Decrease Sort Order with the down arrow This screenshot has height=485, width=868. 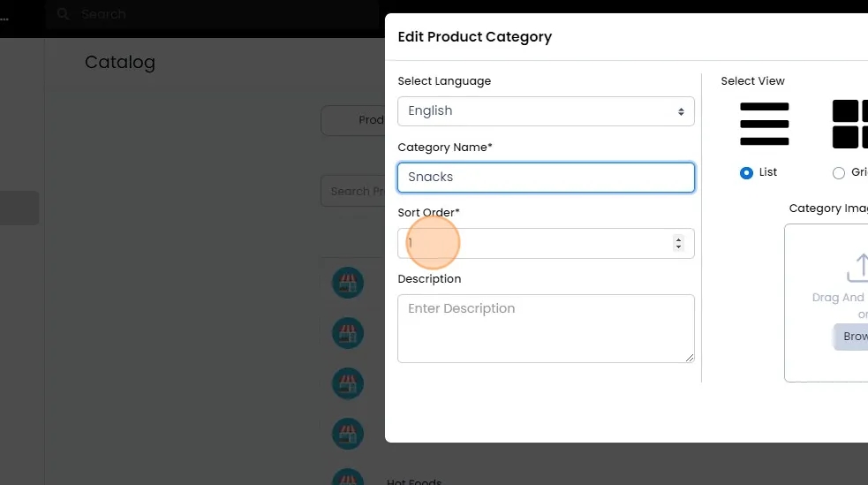pyautogui.click(x=678, y=247)
